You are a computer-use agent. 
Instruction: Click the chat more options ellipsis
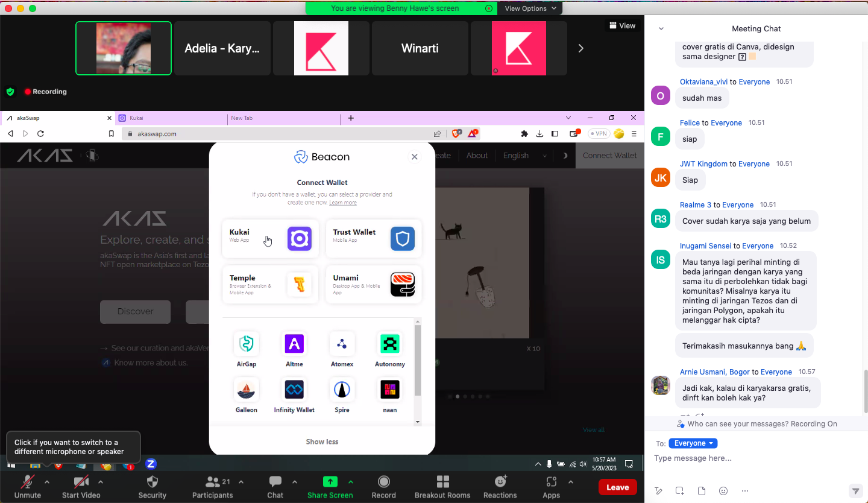pos(745,490)
